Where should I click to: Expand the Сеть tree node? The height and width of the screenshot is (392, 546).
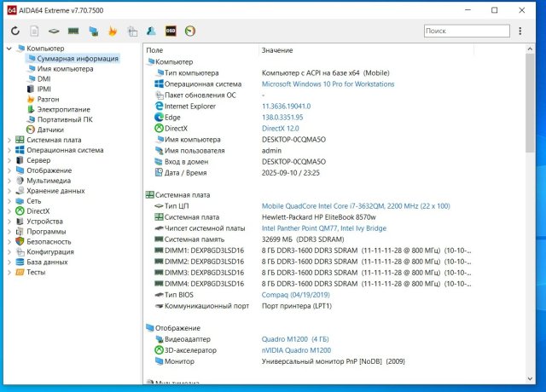pos(9,201)
